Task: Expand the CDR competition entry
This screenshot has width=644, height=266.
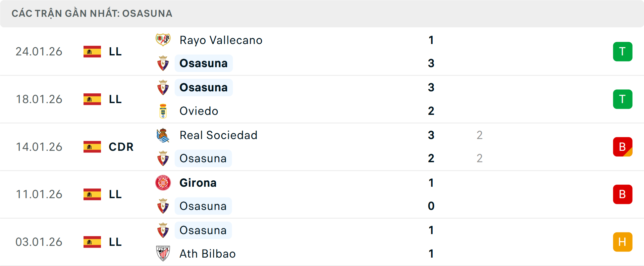Action: pyautogui.click(x=121, y=147)
